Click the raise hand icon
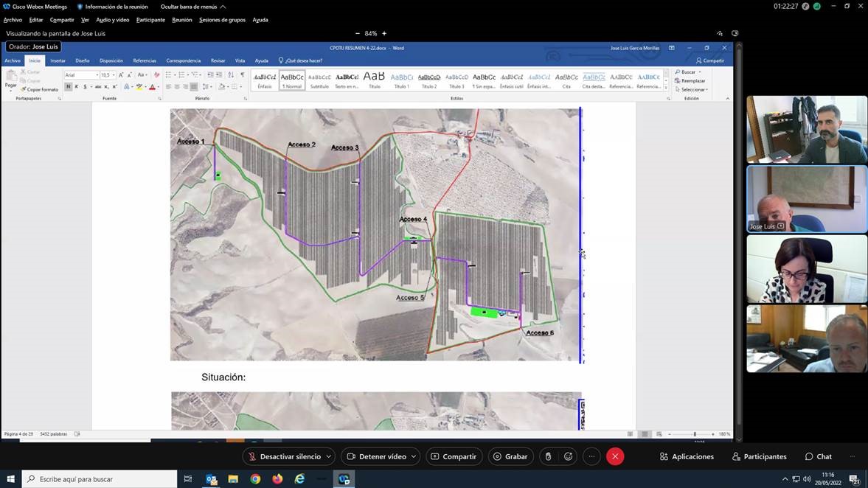The image size is (868, 488). (548, 456)
